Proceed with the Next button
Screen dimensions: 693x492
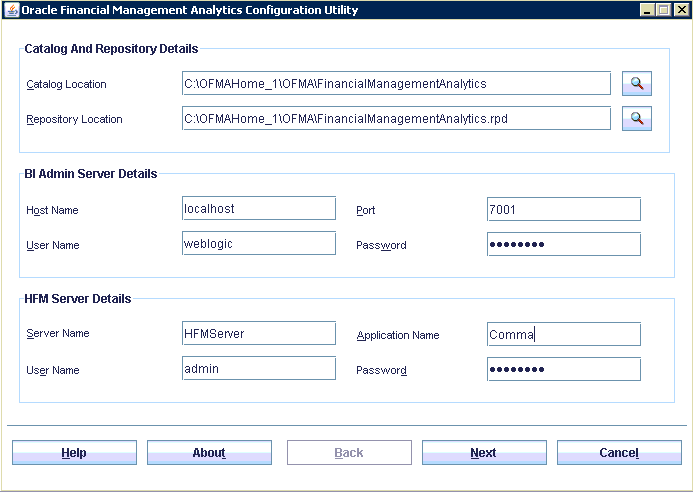[484, 452]
